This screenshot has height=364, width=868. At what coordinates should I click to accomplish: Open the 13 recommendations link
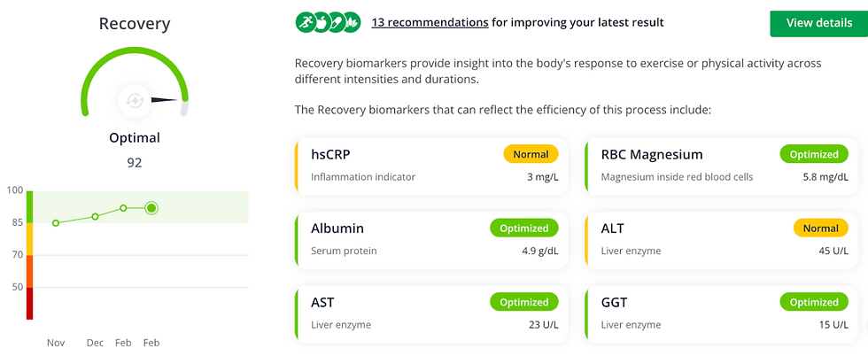click(430, 23)
